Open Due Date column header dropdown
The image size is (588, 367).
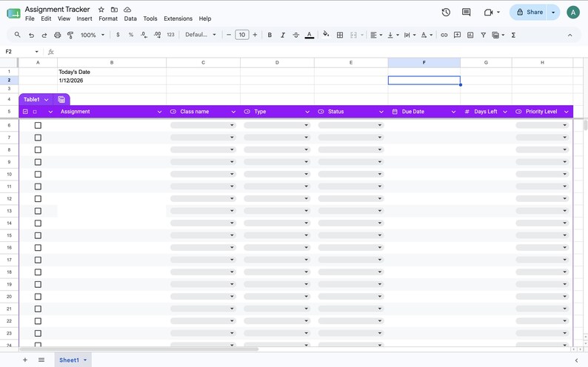coord(453,112)
